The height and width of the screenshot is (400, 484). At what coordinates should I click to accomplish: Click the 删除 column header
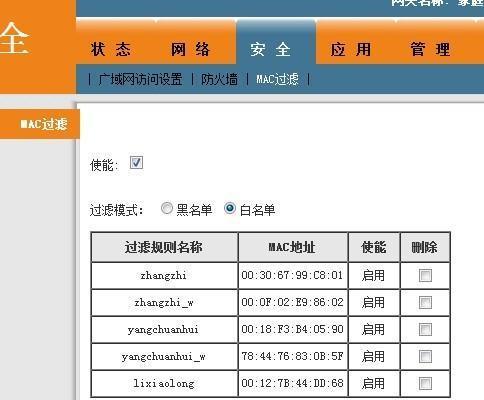click(425, 247)
